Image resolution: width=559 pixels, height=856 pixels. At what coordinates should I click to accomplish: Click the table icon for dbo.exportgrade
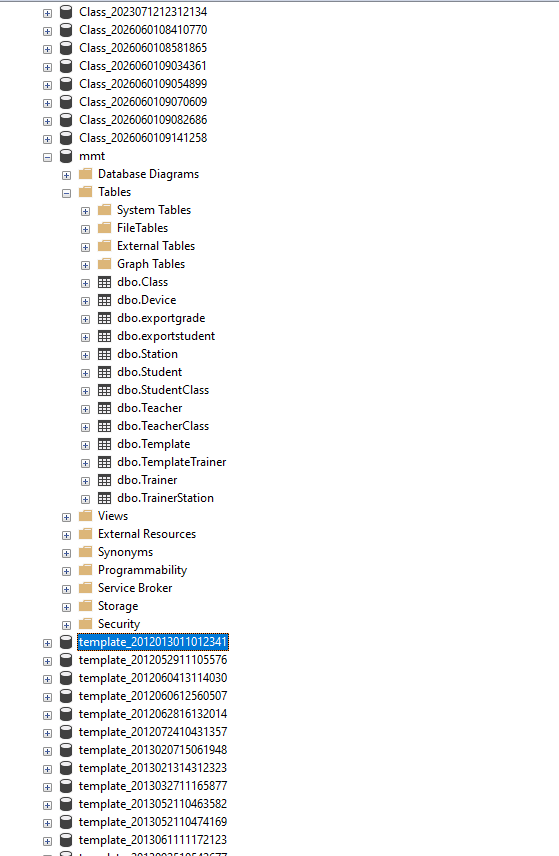pos(104,318)
